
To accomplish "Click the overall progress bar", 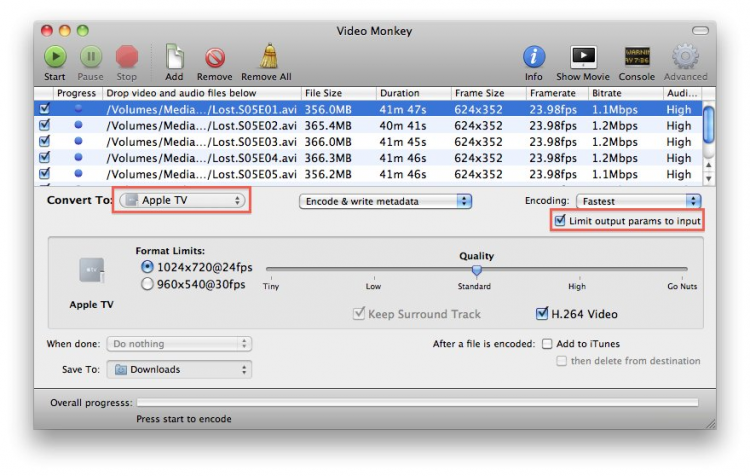I will coord(417,403).
